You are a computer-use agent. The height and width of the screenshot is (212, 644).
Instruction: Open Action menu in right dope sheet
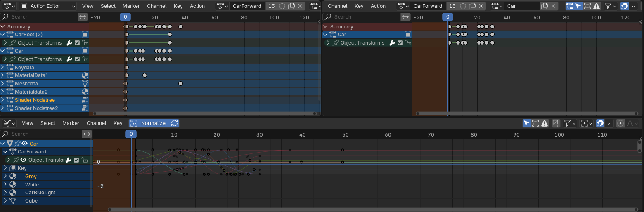coord(378,6)
